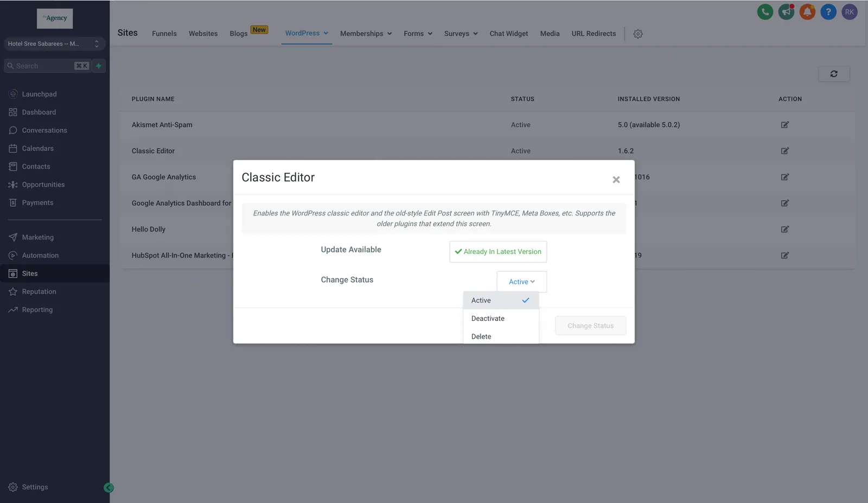
Task: Click the Akismet Anti-Spam plugin name
Action: click(162, 125)
